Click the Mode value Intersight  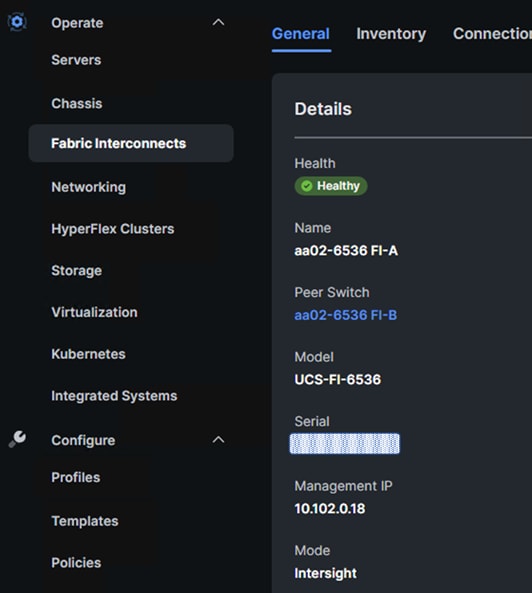326,573
